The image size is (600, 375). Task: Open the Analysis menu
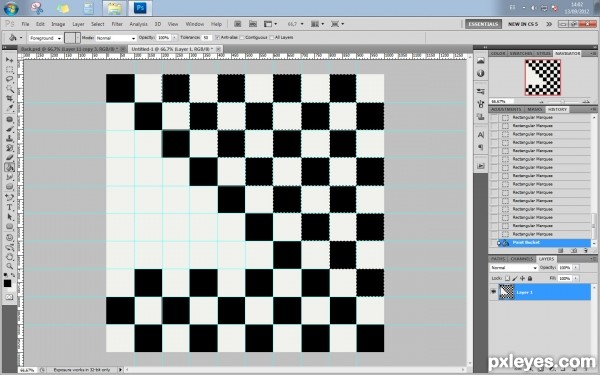click(x=139, y=24)
